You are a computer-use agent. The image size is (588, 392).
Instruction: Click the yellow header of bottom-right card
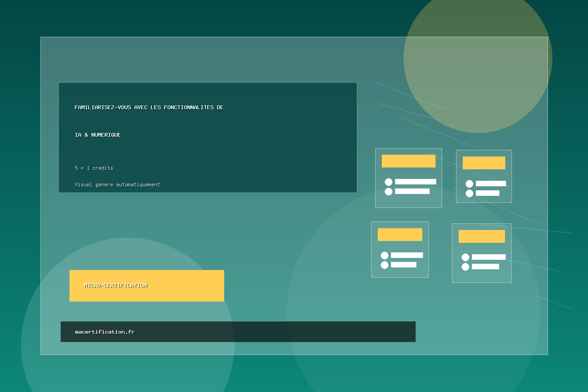click(x=481, y=236)
